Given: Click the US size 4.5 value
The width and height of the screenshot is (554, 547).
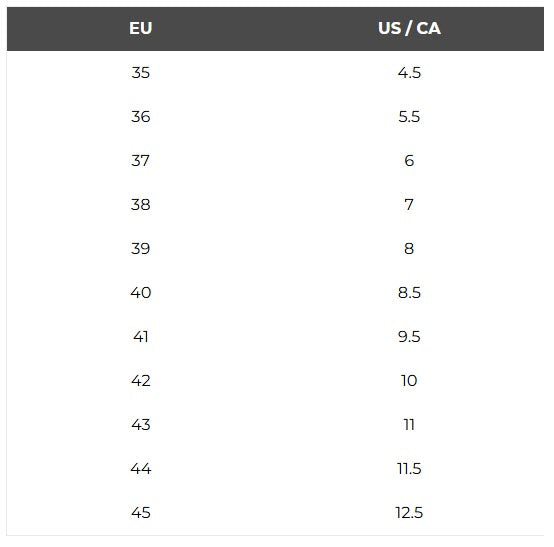Looking at the screenshot, I should click(x=409, y=72).
